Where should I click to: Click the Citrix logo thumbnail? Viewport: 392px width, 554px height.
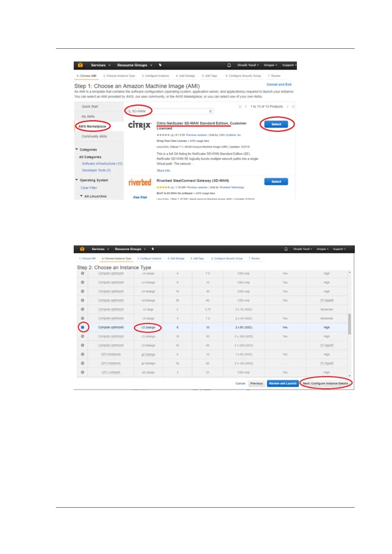click(x=140, y=125)
